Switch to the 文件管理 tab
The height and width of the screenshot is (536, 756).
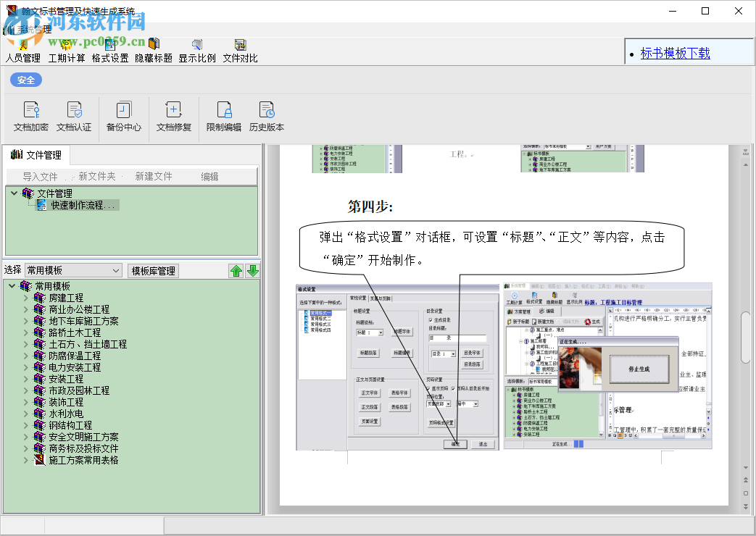(x=37, y=155)
